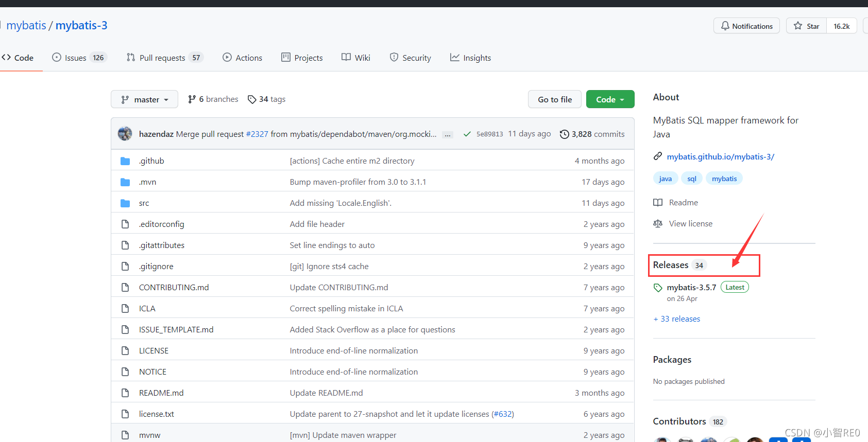Click the NOTICE file icon

click(x=125, y=372)
